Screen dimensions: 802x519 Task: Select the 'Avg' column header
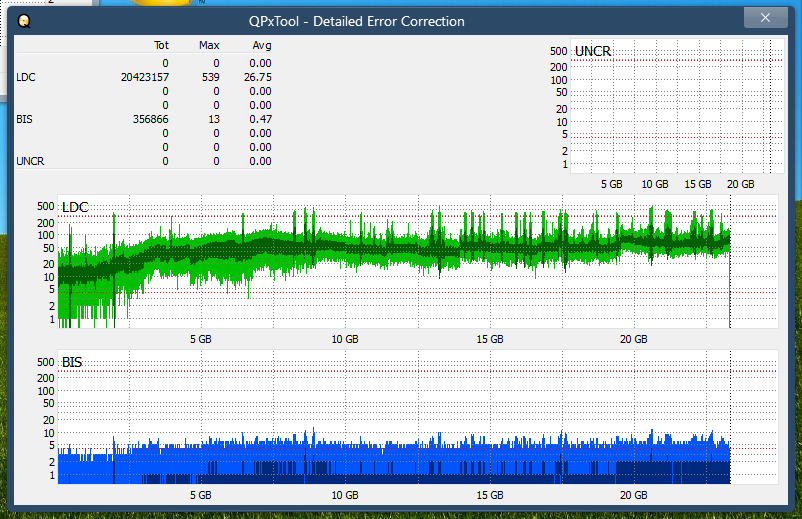point(261,45)
